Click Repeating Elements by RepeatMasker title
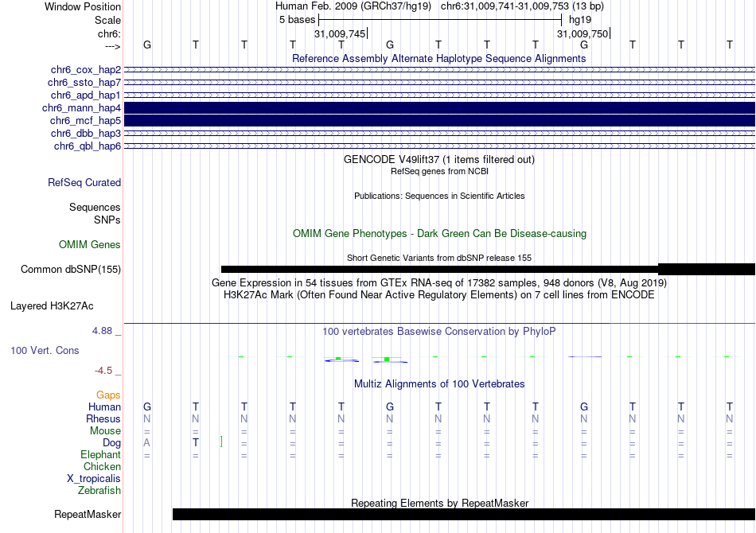Image resolution: width=756 pixels, height=533 pixels. pyautogui.click(x=440, y=503)
